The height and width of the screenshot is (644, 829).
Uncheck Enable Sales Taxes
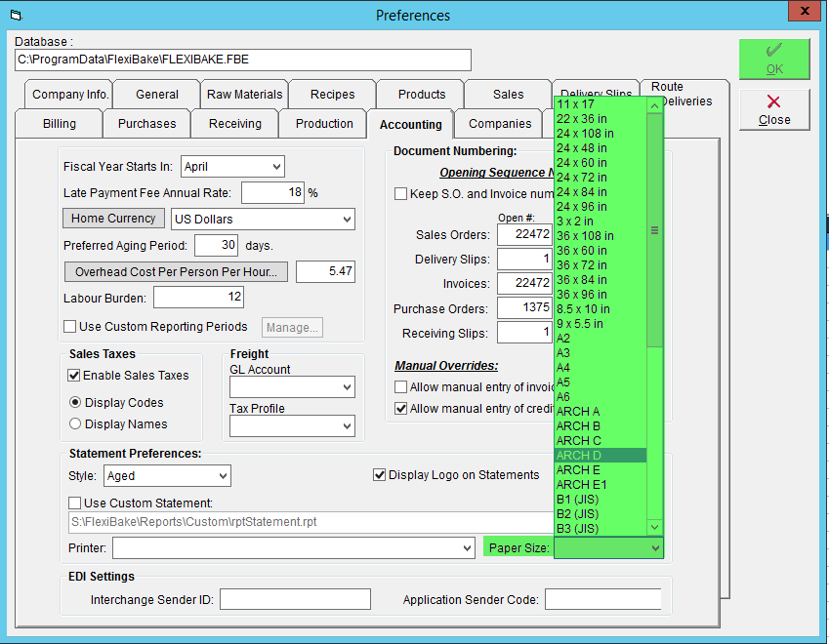(x=74, y=376)
